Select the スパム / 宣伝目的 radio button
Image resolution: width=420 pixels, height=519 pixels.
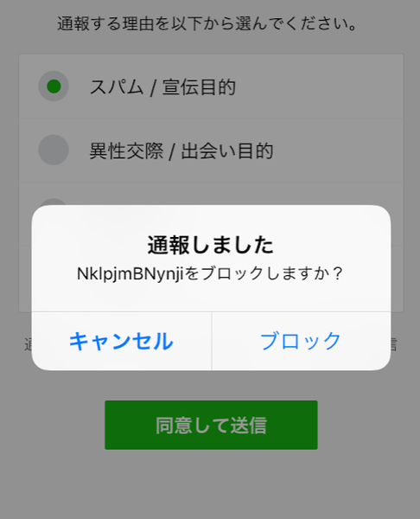point(54,86)
